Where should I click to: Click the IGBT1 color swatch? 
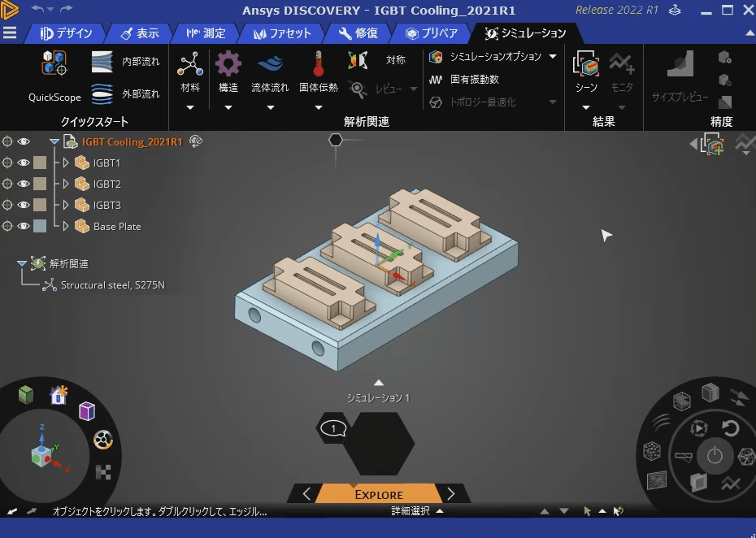click(40, 163)
